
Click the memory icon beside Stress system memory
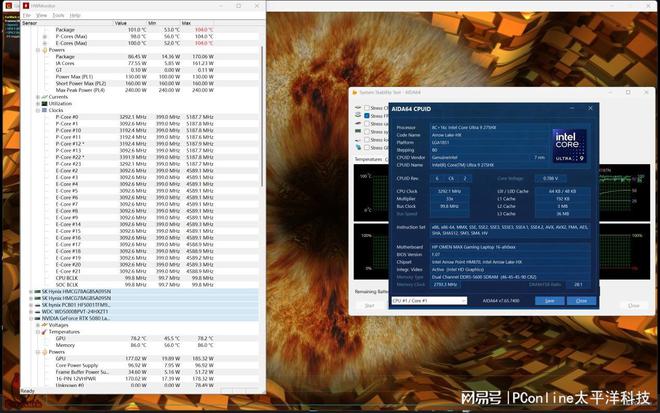[358, 131]
